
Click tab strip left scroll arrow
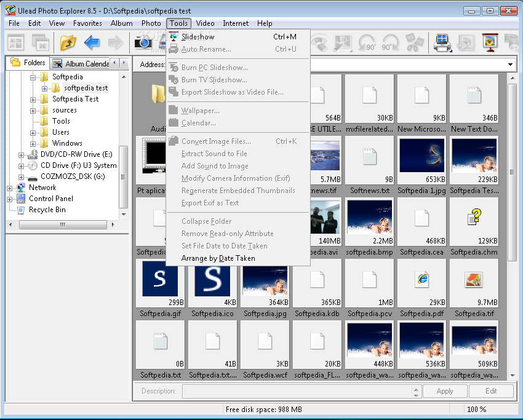(x=114, y=62)
